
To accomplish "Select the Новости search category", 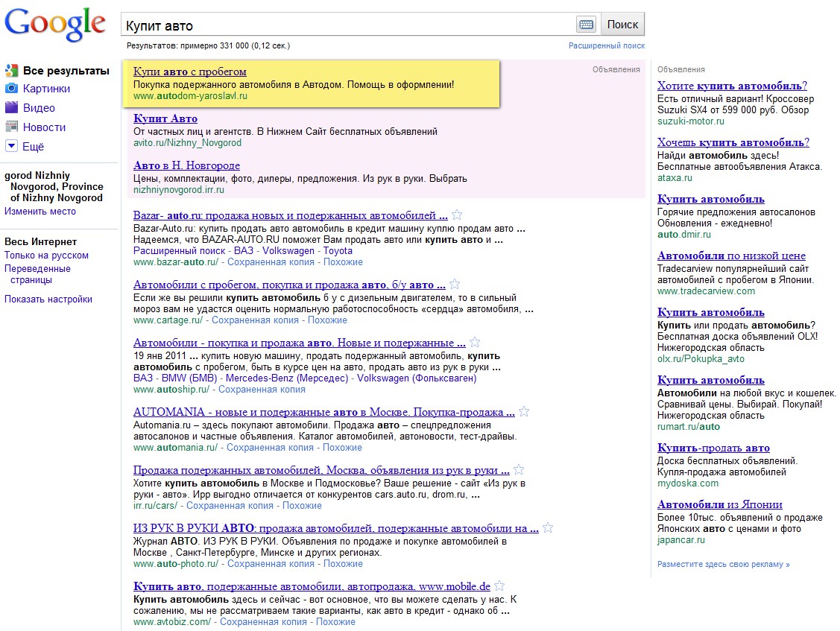I will (x=44, y=127).
